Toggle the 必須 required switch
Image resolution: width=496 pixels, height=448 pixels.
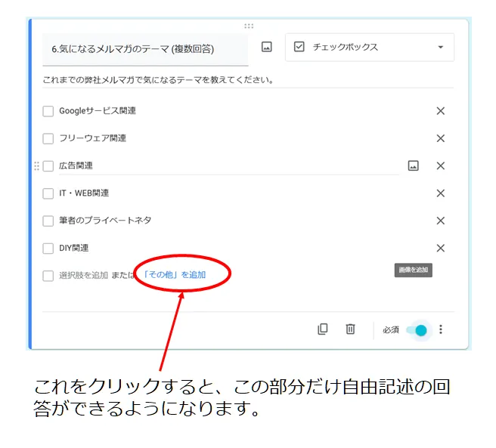click(x=416, y=330)
